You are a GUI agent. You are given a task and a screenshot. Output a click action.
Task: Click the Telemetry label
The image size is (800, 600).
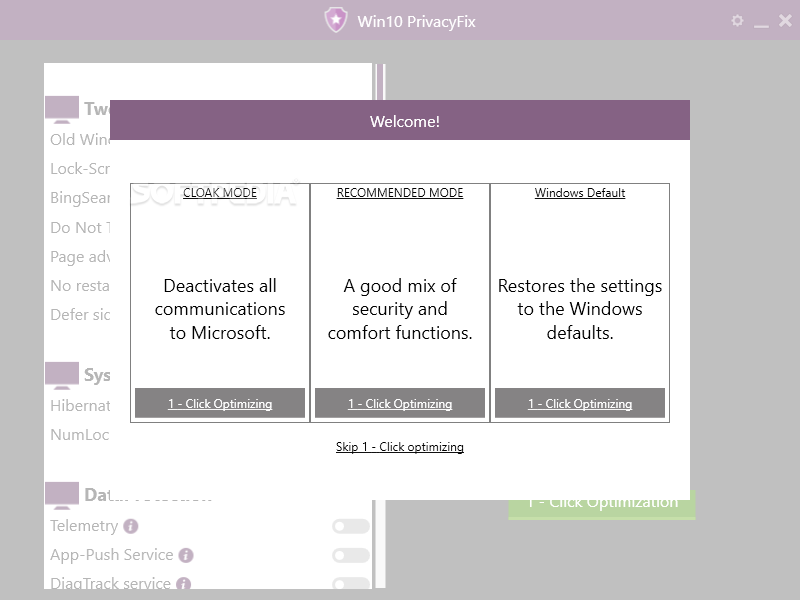pyautogui.click(x=84, y=526)
